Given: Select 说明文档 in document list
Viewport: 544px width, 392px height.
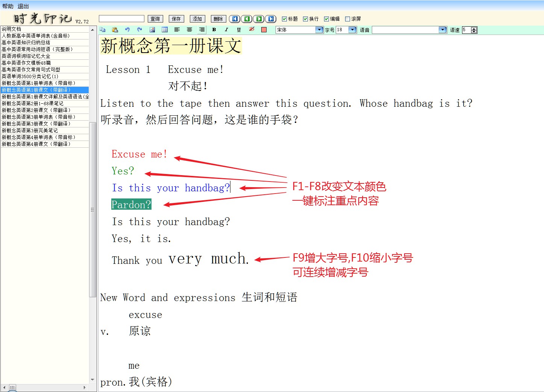Looking at the screenshot, I should coord(45,29).
